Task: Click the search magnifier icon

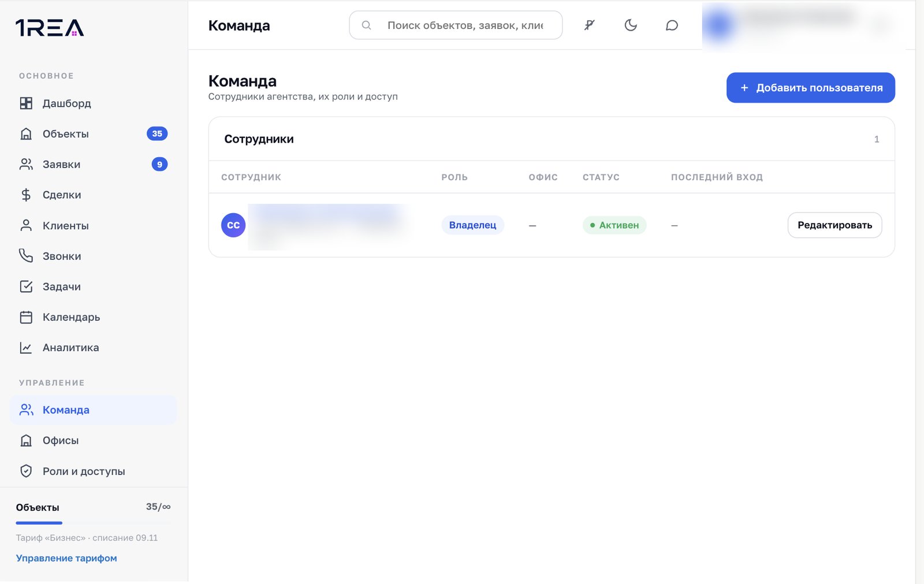Action: 366,25
